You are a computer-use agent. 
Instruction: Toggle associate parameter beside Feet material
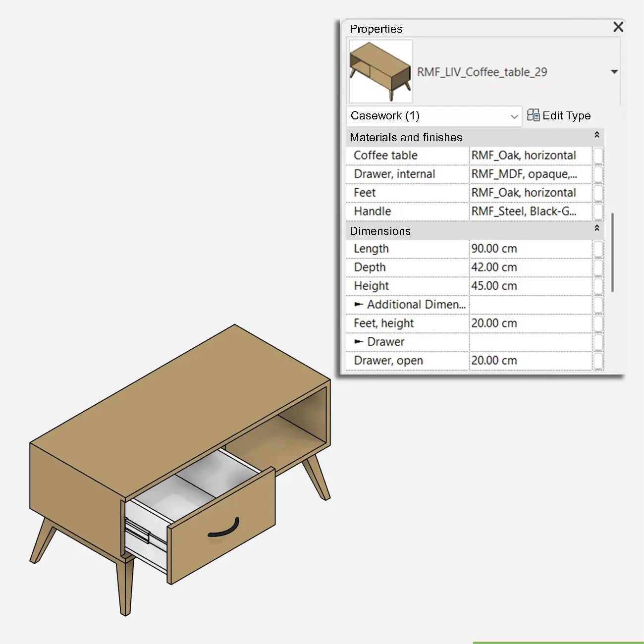tap(598, 193)
